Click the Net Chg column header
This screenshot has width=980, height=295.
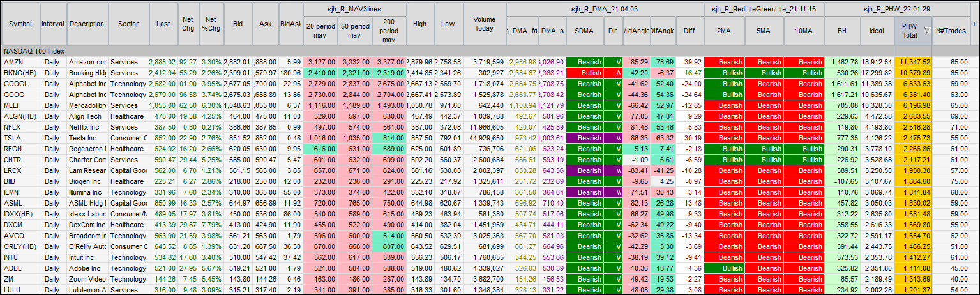188,24
